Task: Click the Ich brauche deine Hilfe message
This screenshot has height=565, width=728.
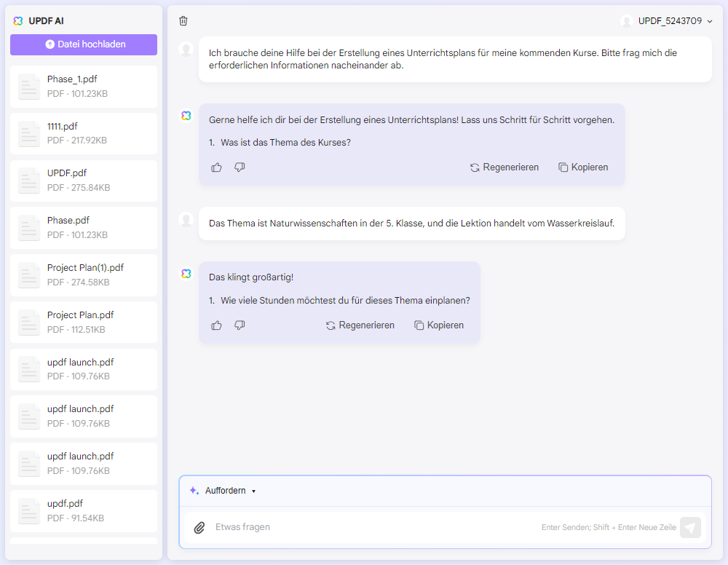Action: (455, 60)
